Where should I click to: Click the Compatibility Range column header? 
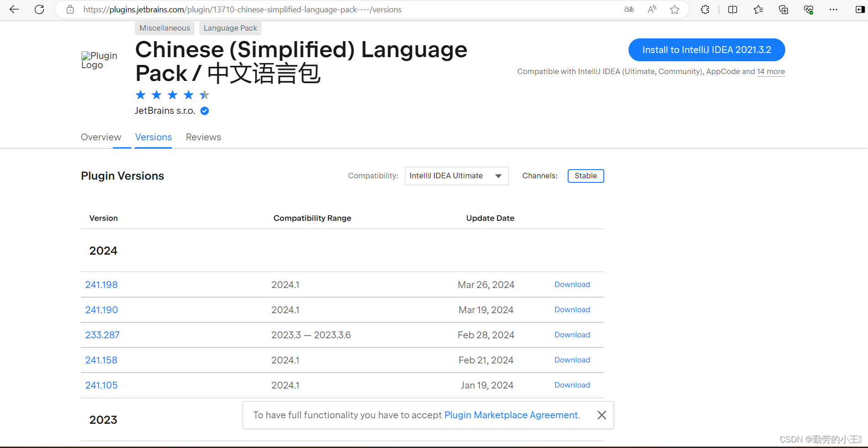pos(312,218)
